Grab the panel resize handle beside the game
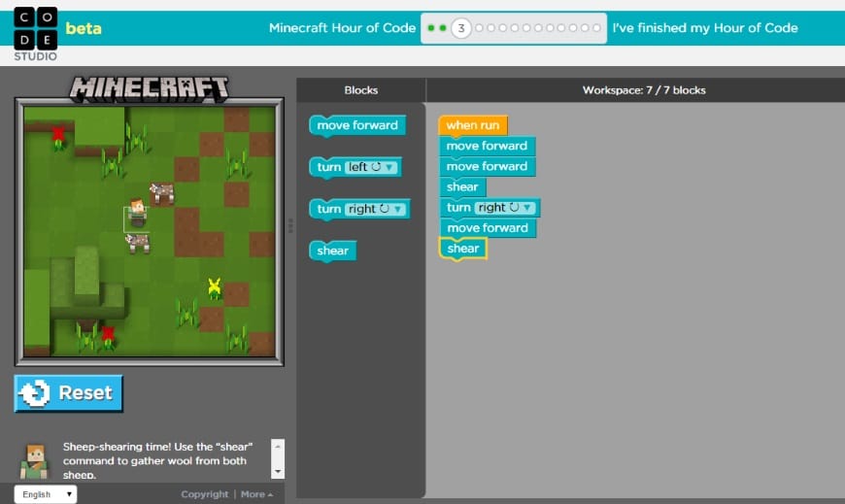 coord(290,226)
